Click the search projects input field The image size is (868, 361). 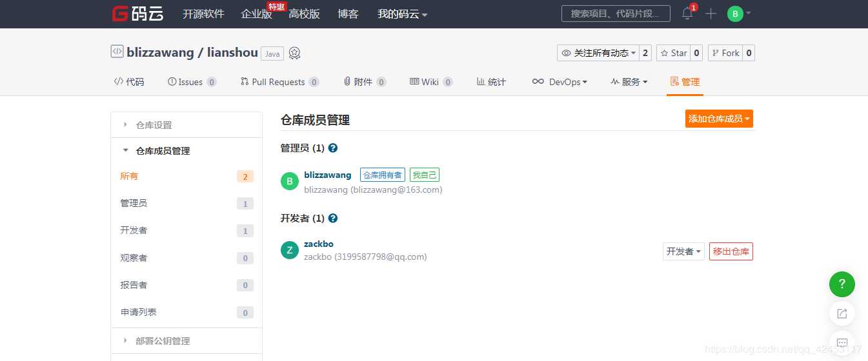(x=616, y=14)
